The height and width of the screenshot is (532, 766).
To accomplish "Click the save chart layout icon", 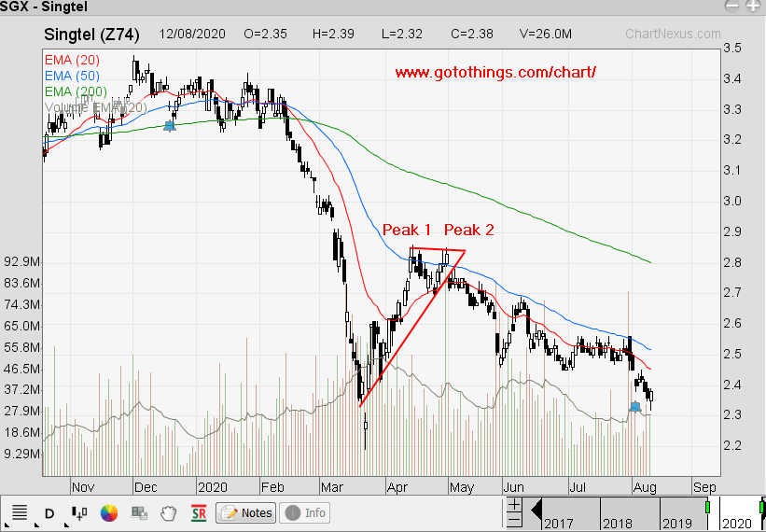I will pyautogui.click(x=139, y=513).
